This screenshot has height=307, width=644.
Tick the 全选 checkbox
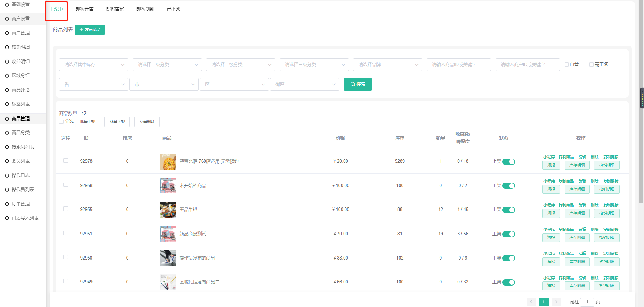coord(62,122)
